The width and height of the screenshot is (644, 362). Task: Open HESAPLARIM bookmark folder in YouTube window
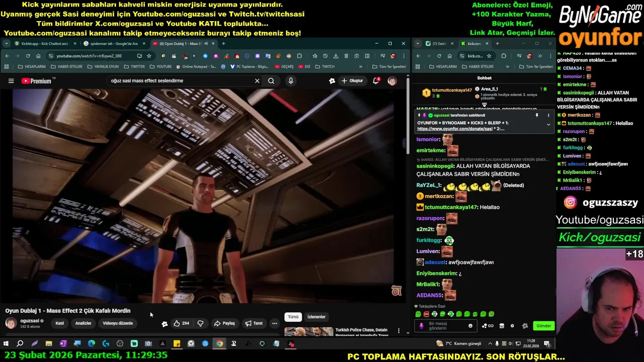[x=31, y=66]
